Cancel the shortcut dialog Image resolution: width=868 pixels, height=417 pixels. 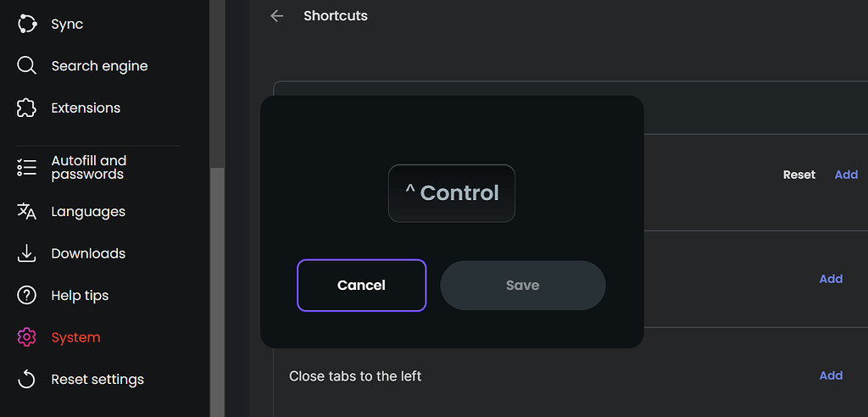361,286
